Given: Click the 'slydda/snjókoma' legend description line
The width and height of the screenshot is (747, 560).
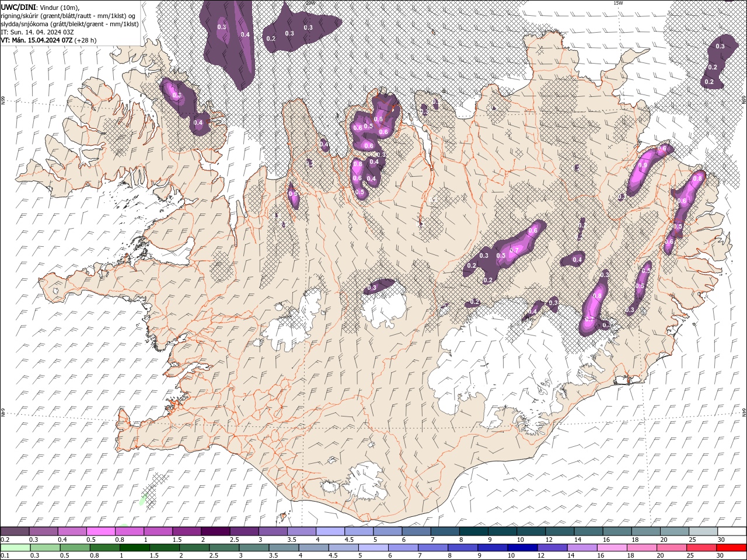Looking at the screenshot, I should point(69,24).
